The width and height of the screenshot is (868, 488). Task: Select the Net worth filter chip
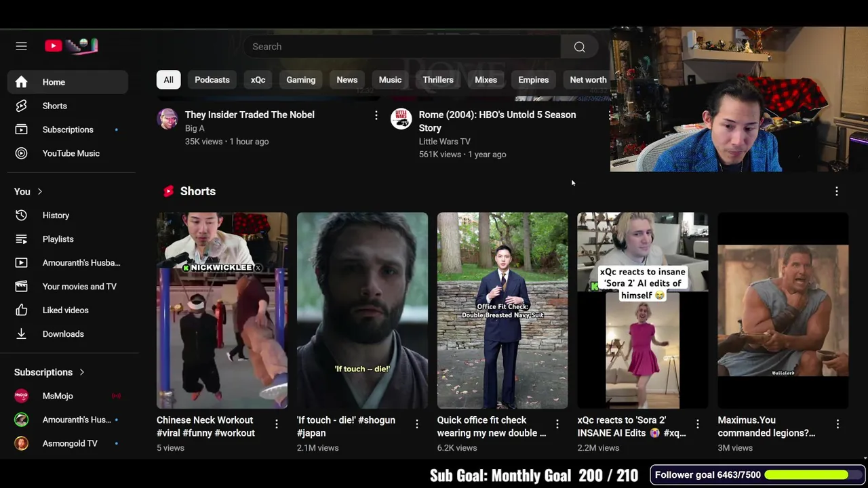click(587, 80)
